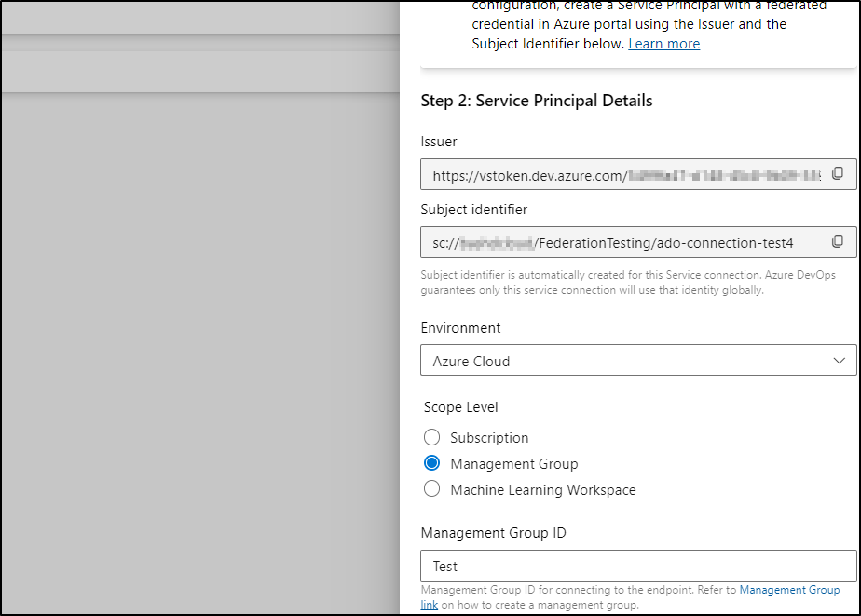Follow the Management Group link

pyautogui.click(x=788, y=590)
